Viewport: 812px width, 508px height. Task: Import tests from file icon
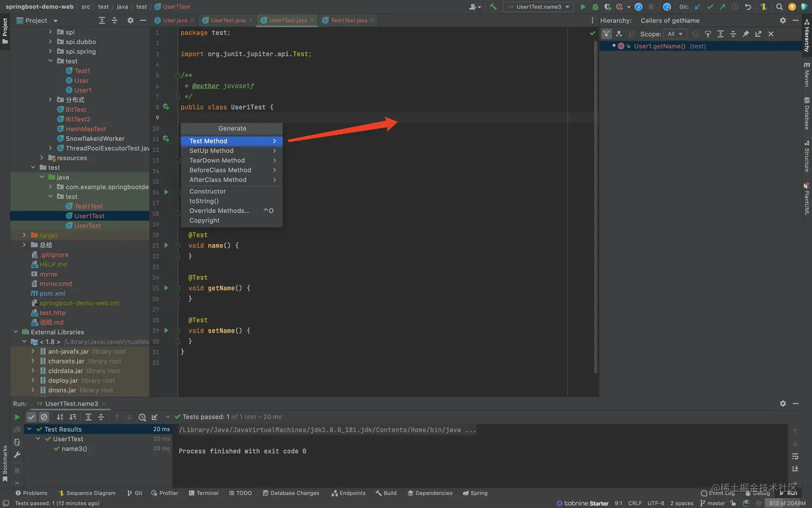click(155, 417)
